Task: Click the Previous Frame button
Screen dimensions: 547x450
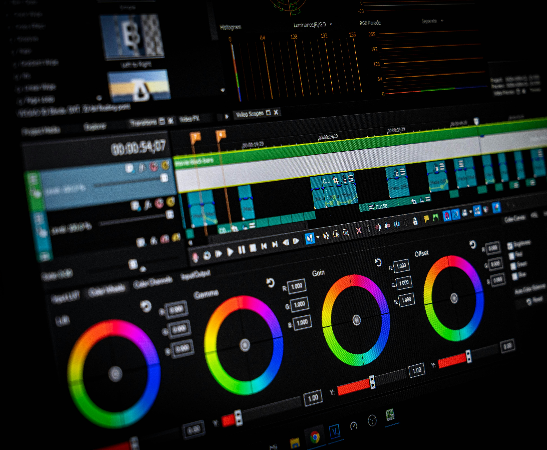Action: pos(286,242)
